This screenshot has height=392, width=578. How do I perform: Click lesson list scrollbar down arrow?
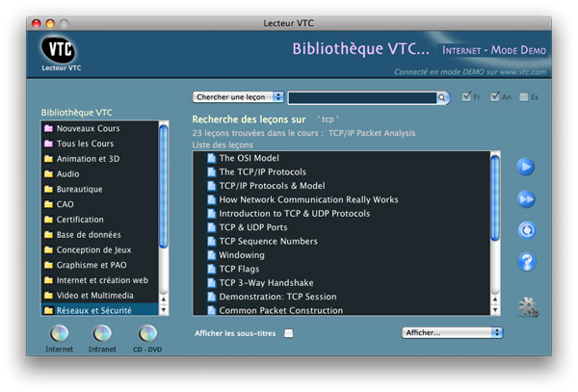pyautogui.click(x=495, y=310)
